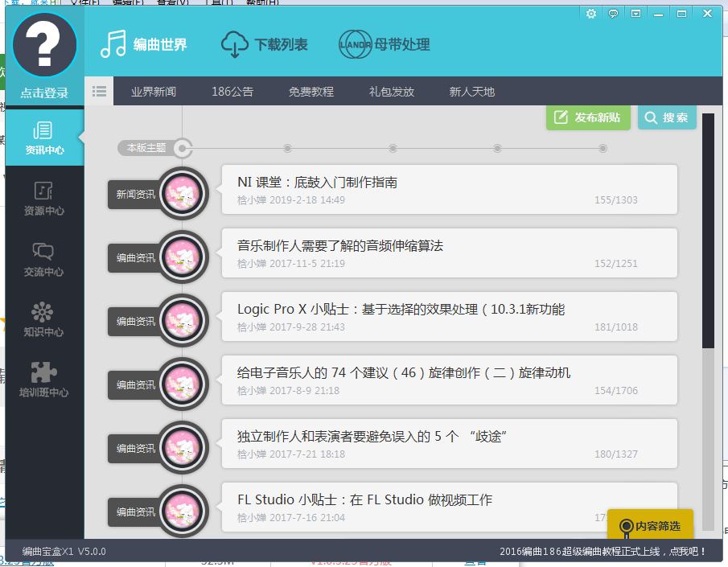The width and height of the screenshot is (728, 567).
Task: Open the 下载列表 cloud download icon
Action: click(x=233, y=46)
